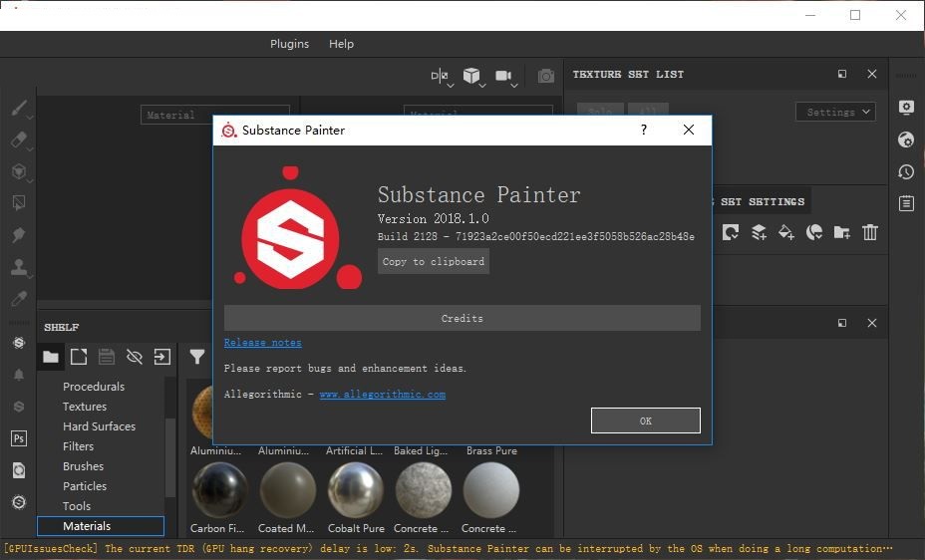Click the Add smart material sphere icon
Screen dimensions: 925x560
[x=814, y=232]
